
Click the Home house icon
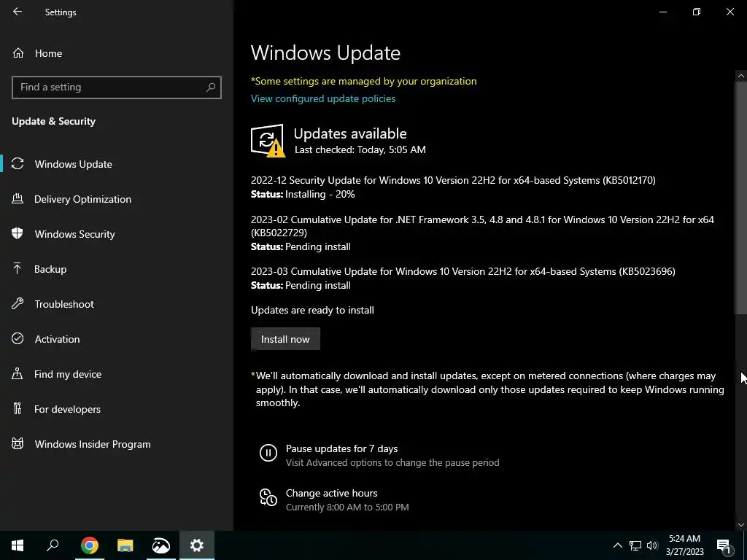click(18, 52)
